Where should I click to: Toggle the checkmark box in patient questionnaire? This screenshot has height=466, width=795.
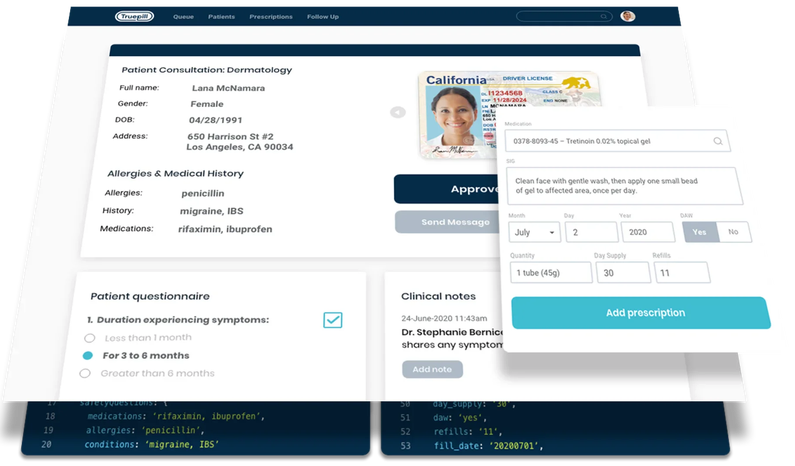[x=333, y=320]
